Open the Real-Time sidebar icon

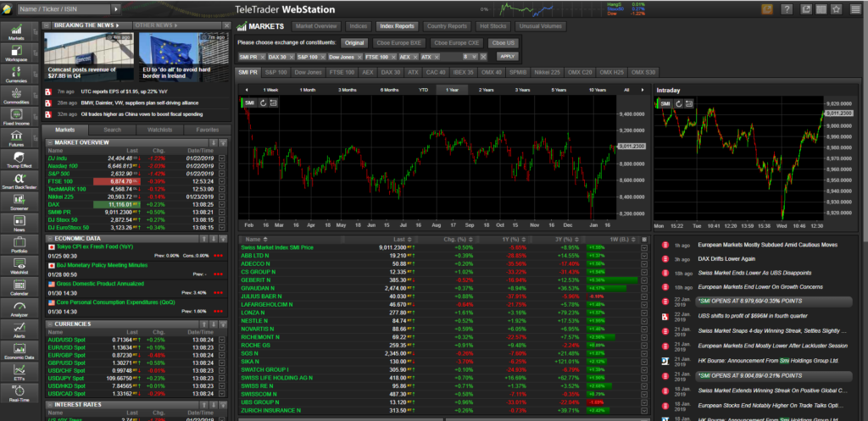[x=17, y=394]
